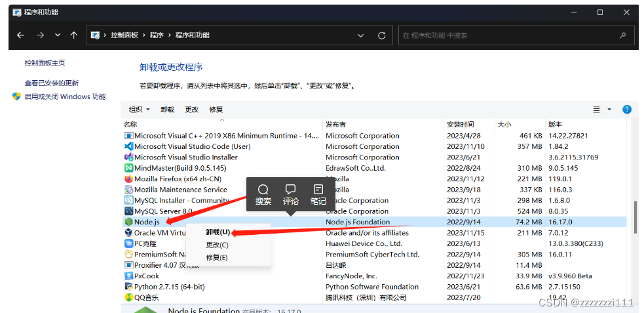Screen dimensions: 644x313
Task: Click the Python 2.7.15 icon
Action: point(128,287)
